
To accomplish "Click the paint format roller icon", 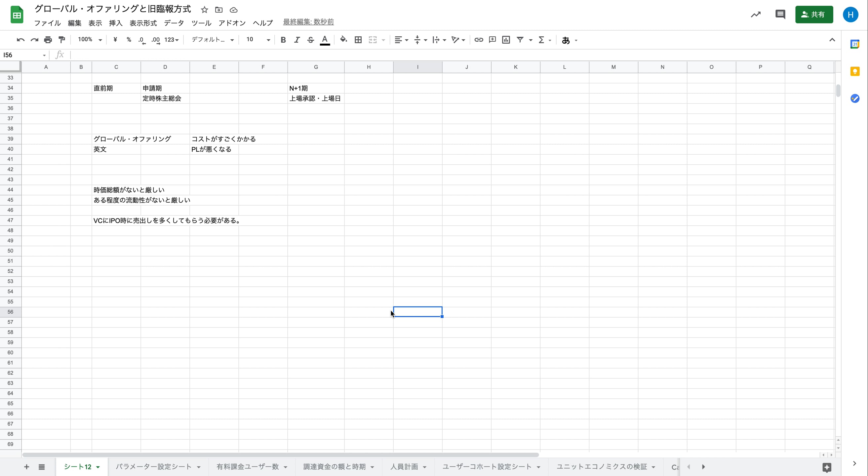I will 62,40.
